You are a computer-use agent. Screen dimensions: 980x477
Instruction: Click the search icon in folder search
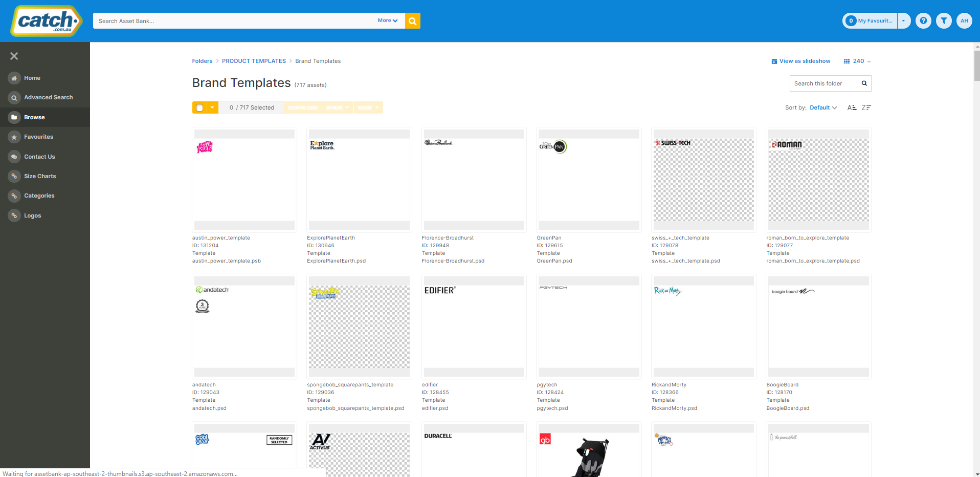coord(864,83)
